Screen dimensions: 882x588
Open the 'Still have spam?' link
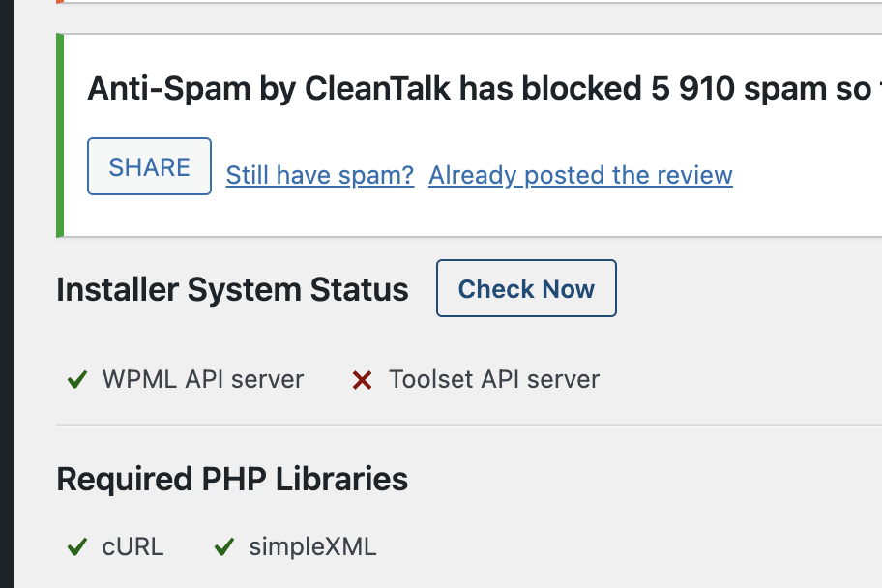point(320,175)
